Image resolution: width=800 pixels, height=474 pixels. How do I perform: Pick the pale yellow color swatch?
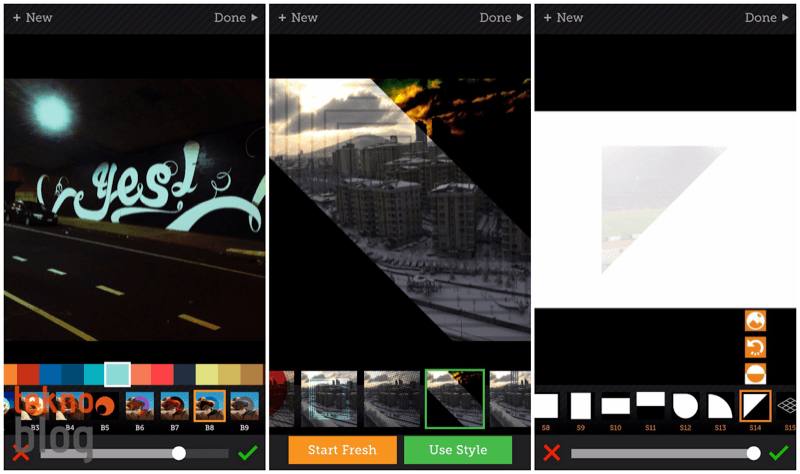point(207,374)
